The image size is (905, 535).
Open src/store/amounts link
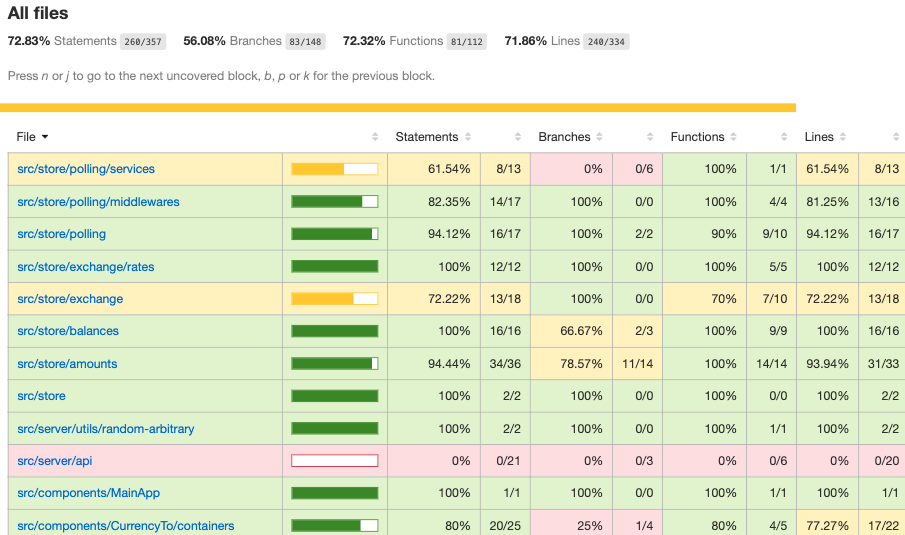point(67,364)
